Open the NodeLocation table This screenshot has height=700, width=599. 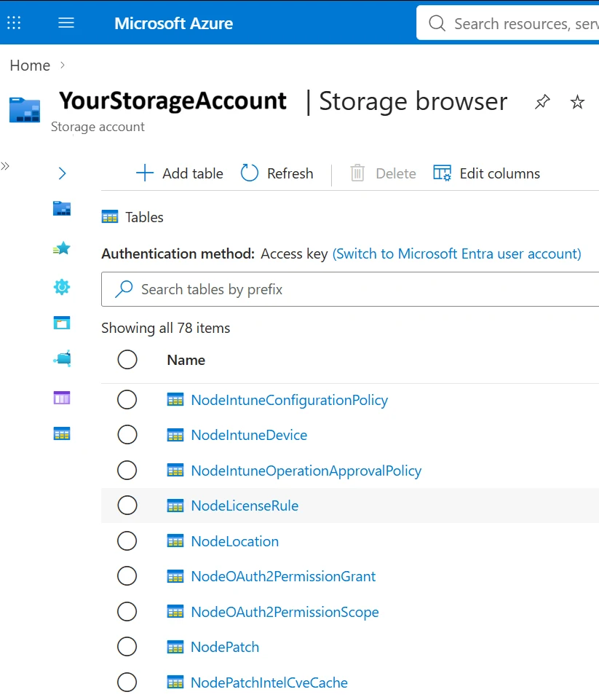click(234, 541)
